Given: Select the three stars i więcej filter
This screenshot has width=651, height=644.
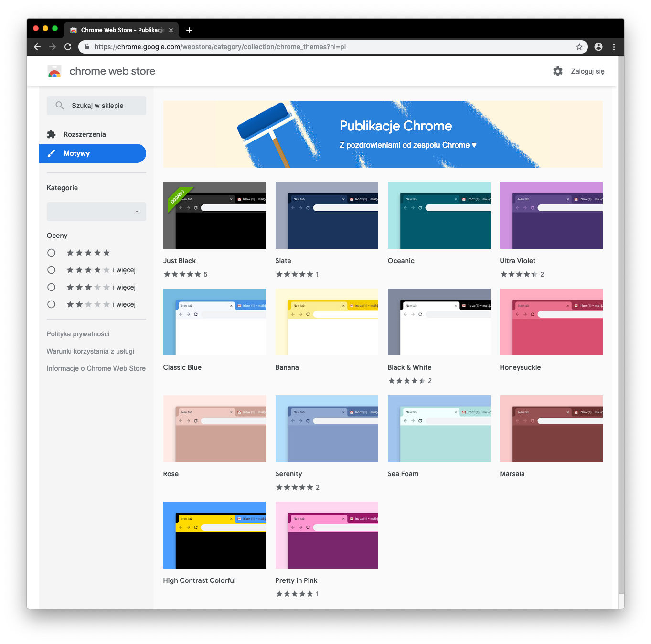Looking at the screenshot, I should click(x=52, y=287).
